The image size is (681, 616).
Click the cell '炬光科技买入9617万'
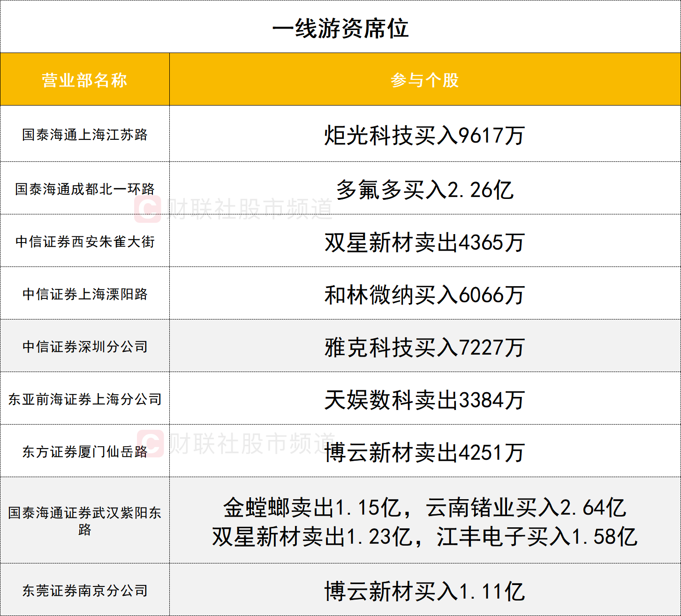pos(425,134)
